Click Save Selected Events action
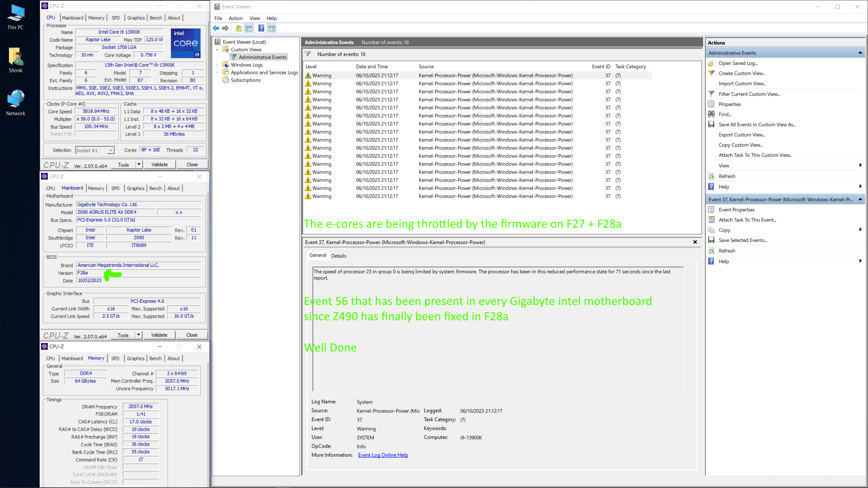 pos(743,240)
